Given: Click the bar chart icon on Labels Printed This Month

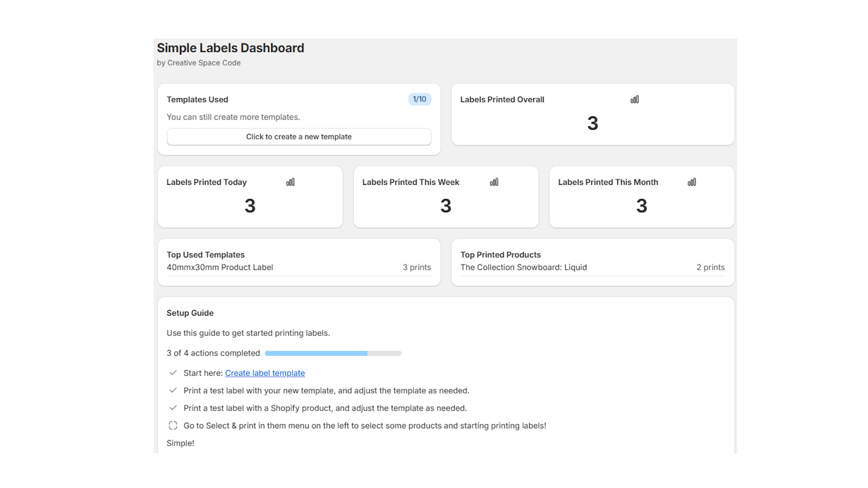Looking at the screenshot, I should 691,182.
